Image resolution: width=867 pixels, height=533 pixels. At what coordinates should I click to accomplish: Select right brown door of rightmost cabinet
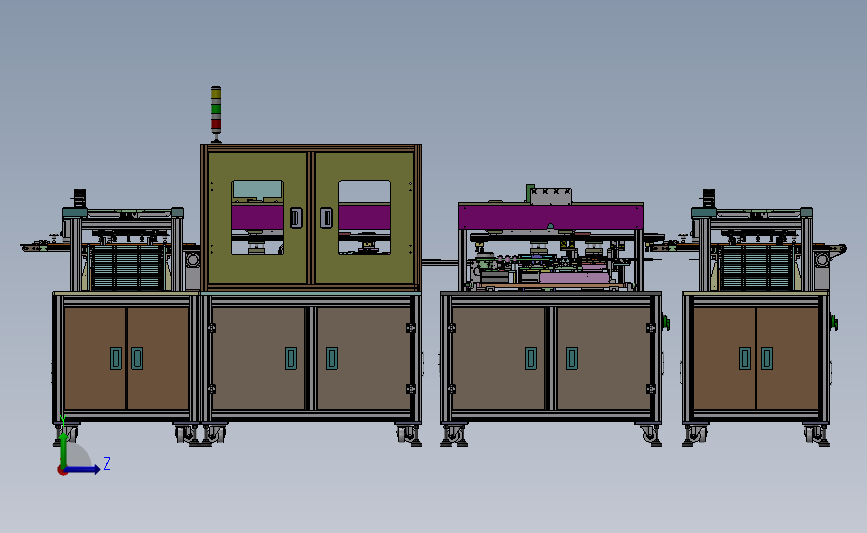[787, 358]
